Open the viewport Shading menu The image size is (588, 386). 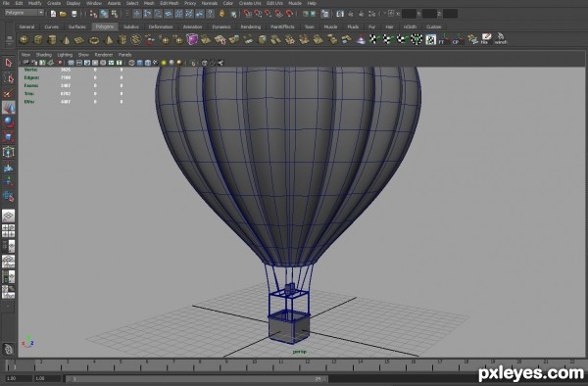coord(43,55)
